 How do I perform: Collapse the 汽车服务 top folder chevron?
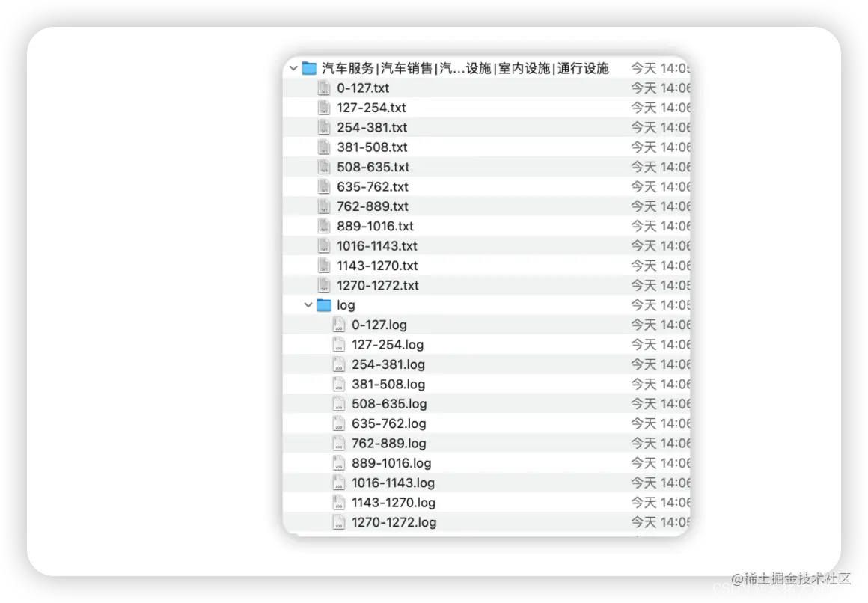(x=293, y=68)
